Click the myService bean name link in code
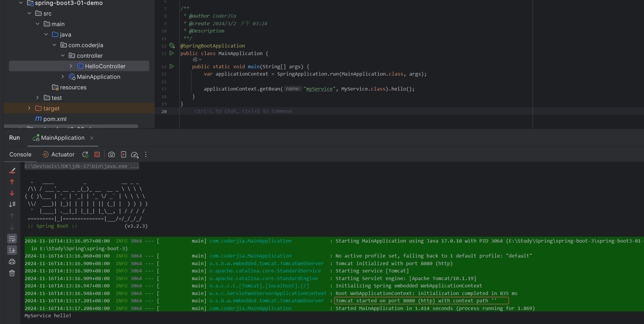The image size is (644, 324). (319, 89)
